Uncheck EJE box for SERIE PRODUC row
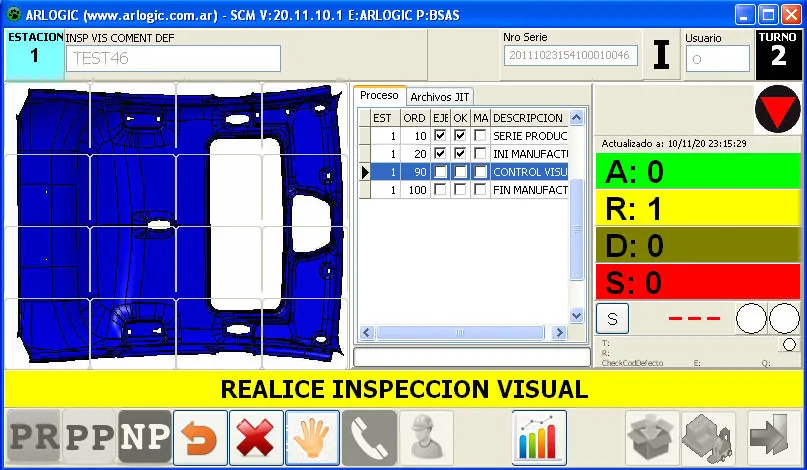The height and width of the screenshot is (470, 807). (x=440, y=135)
